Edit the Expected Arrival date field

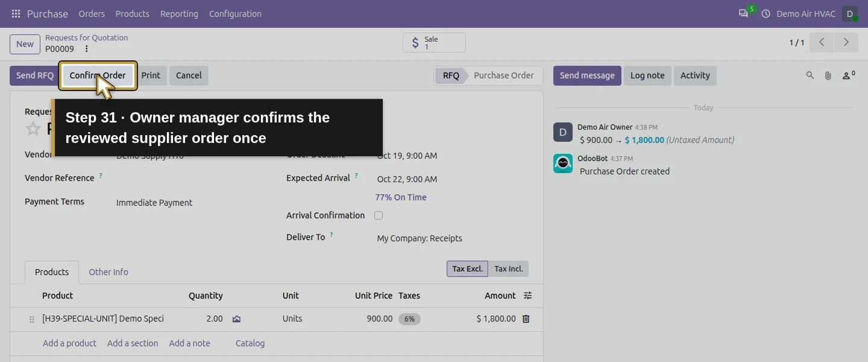pyautogui.click(x=452, y=179)
